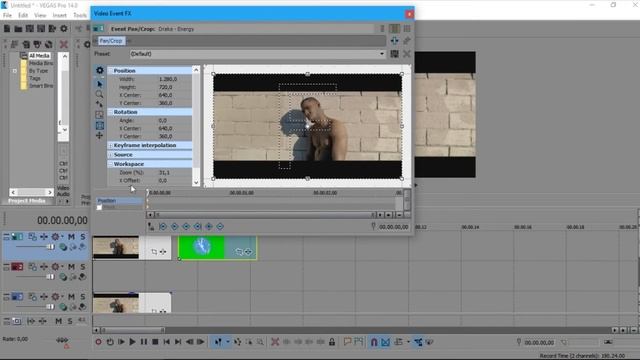Tick the Mask checkbox in Pan/Crop
Viewport: 640px width, 360px height.
[99, 207]
